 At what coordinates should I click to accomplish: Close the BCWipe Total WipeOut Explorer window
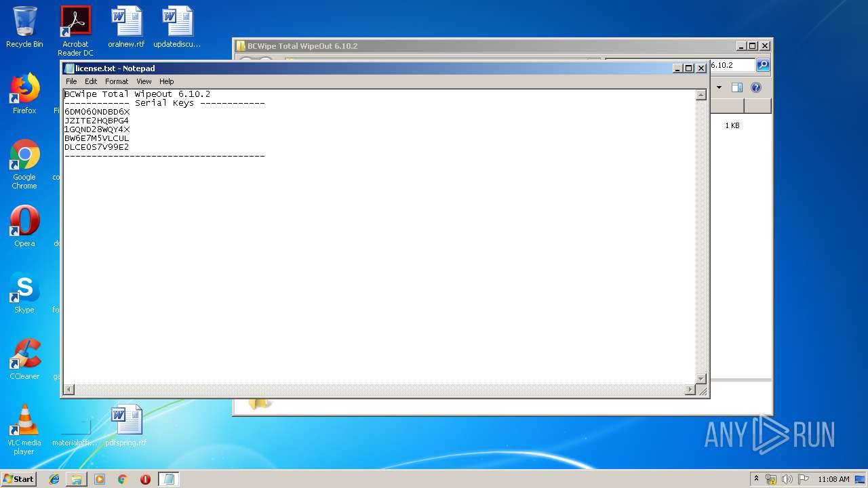(x=765, y=46)
